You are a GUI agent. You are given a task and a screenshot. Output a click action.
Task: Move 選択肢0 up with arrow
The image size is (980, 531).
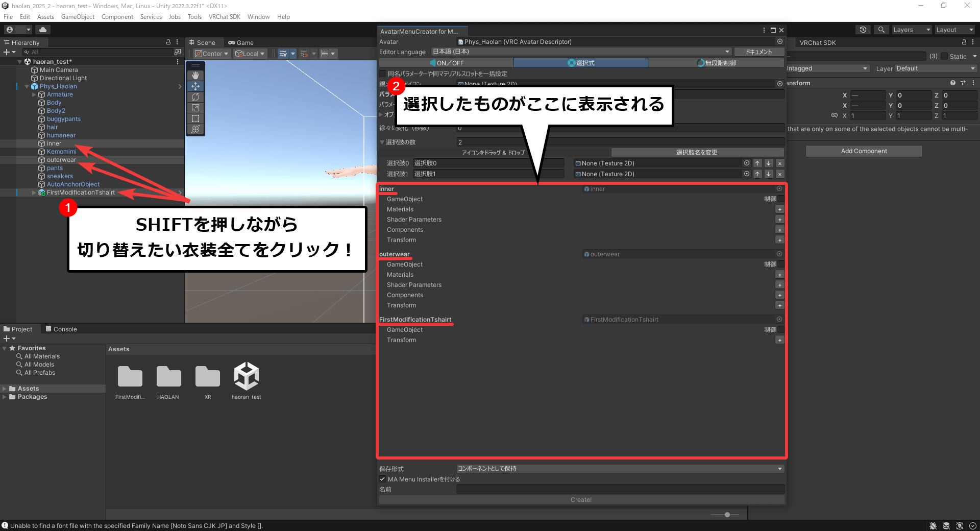[757, 163]
